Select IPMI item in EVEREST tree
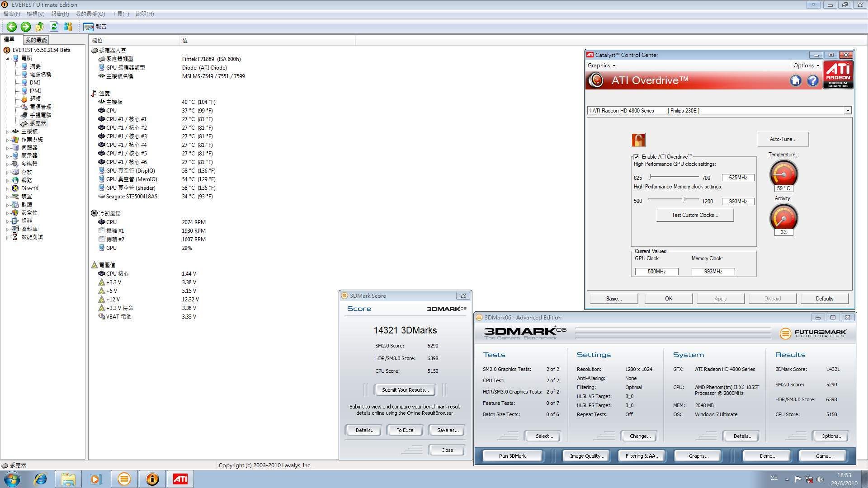The image size is (868, 488). coord(35,90)
